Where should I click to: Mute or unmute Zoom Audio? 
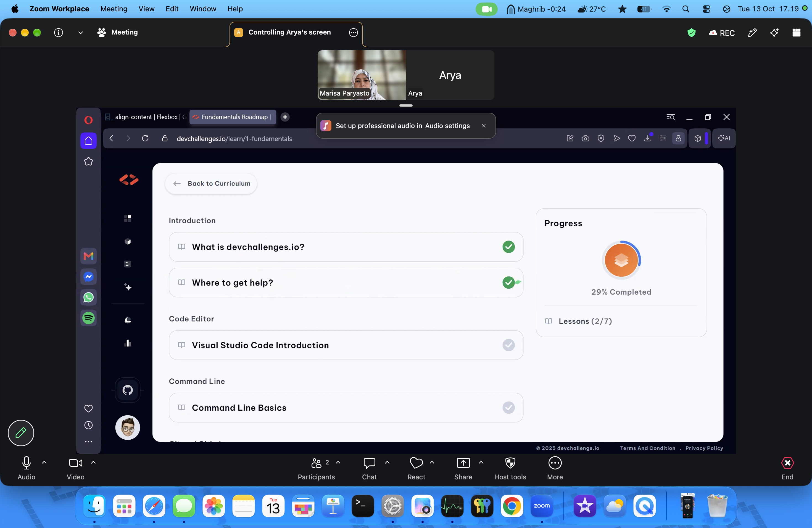[26, 468]
